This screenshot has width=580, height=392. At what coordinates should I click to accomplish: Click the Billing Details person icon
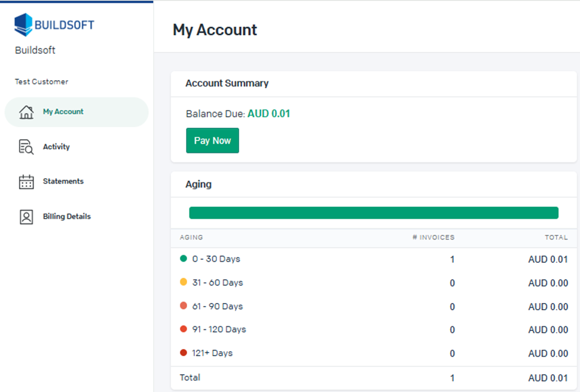click(x=26, y=217)
